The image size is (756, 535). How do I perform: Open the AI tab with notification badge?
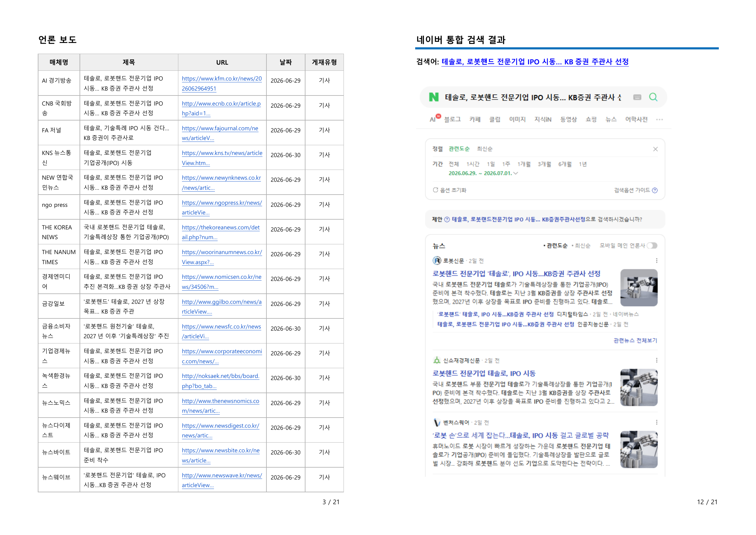pos(435,119)
